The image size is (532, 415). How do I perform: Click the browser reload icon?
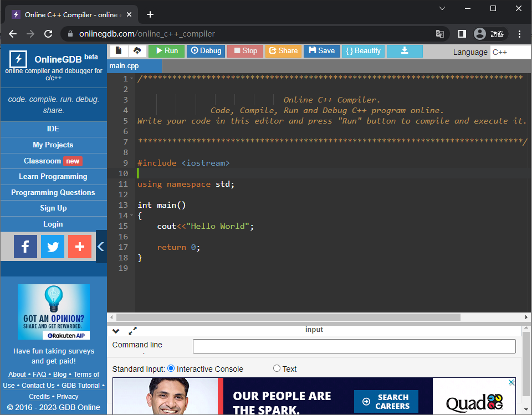tap(48, 34)
